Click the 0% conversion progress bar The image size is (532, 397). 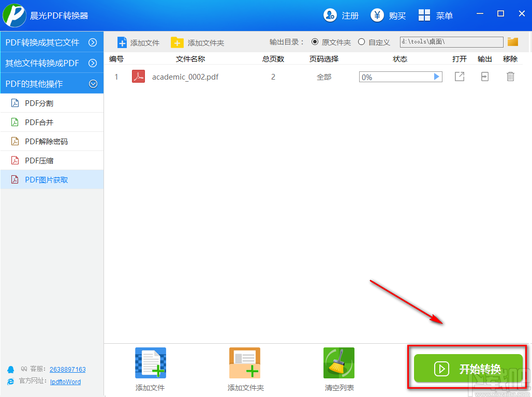click(396, 76)
